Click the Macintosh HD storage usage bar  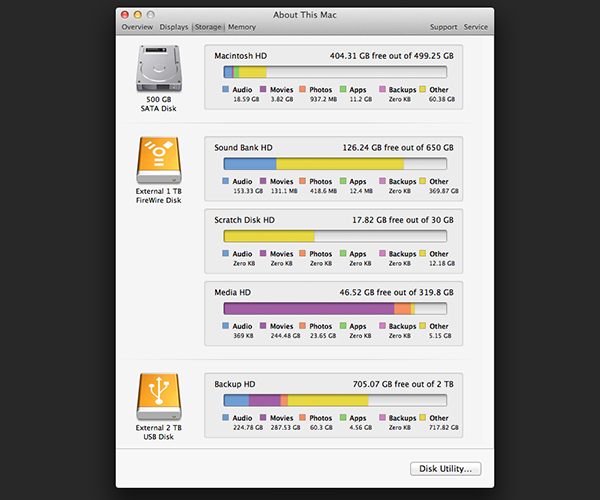pyautogui.click(x=335, y=72)
